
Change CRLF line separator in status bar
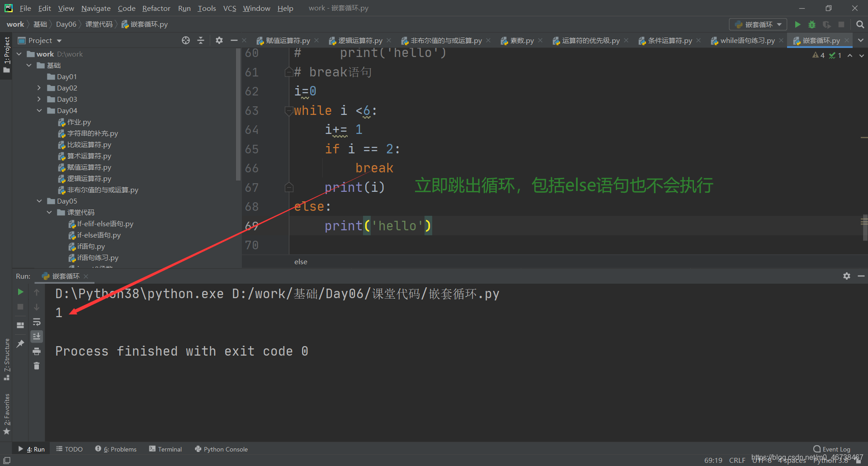coord(737,460)
